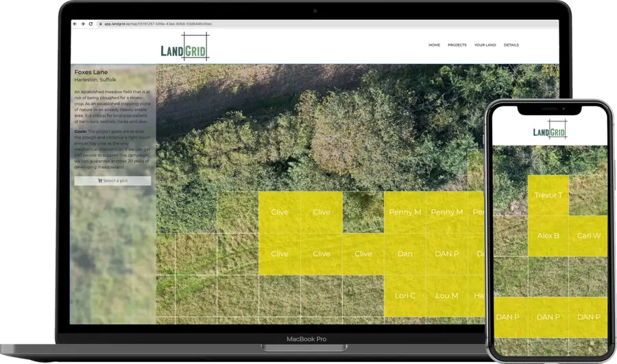Image resolution: width=617 pixels, height=364 pixels.
Task: Focus the app.landgrid.io address bar
Action: 326,24
